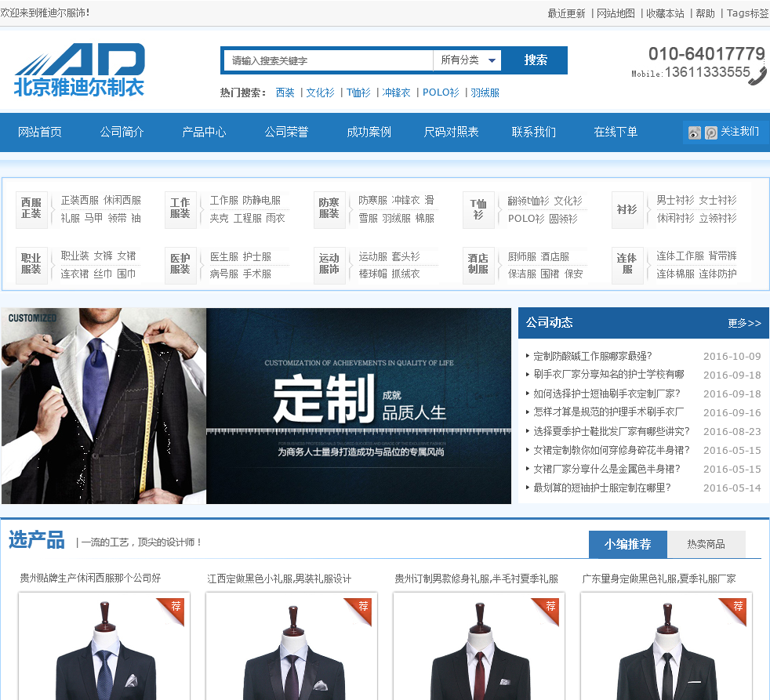Click 收藏本站 in the top bar
The height and width of the screenshot is (700, 770).
coord(666,14)
